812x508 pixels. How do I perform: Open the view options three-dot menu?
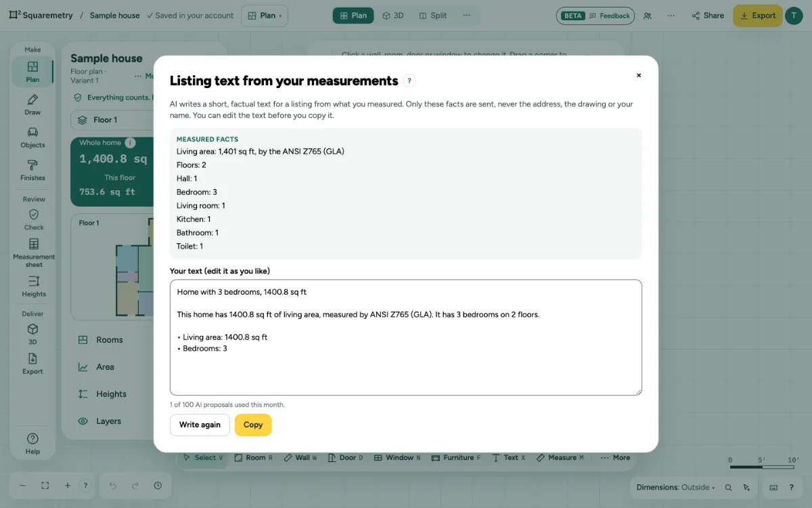(x=466, y=16)
